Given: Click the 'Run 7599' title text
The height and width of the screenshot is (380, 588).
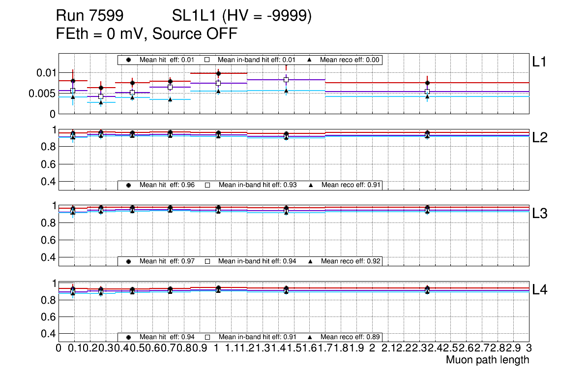Looking at the screenshot, I should point(89,16).
